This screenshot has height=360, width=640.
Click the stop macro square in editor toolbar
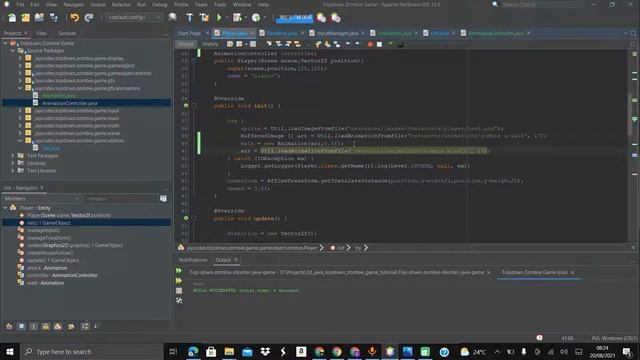coord(379,44)
